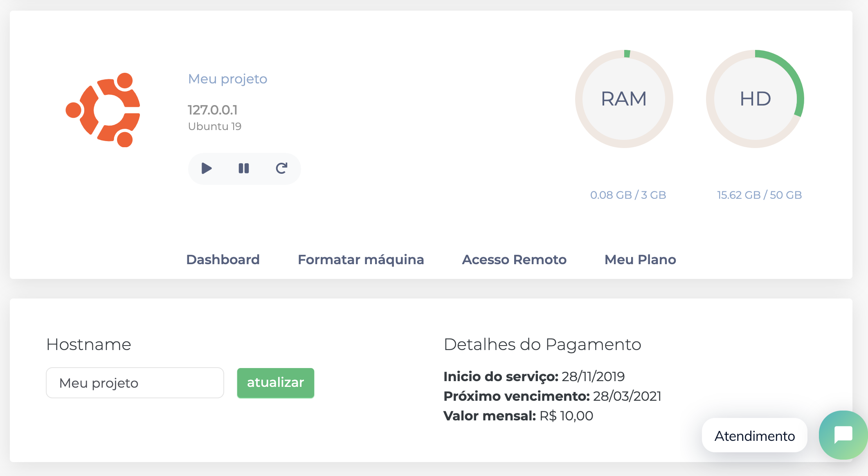
Task: Start the machine with the play icon
Action: pyautogui.click(x=207, y=168)
